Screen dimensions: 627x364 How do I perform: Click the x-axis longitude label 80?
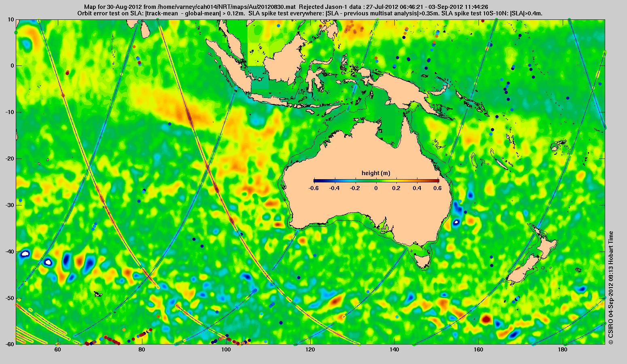point(142,350)
